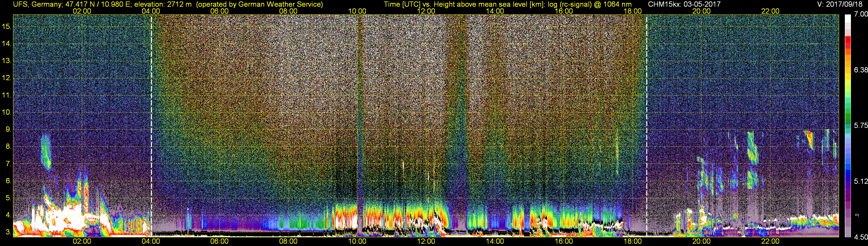The width and height of the screenshot is (868, 246).
Task: Click the 'elevation: 2712 m' text
Action: click(x=163, y=4)
